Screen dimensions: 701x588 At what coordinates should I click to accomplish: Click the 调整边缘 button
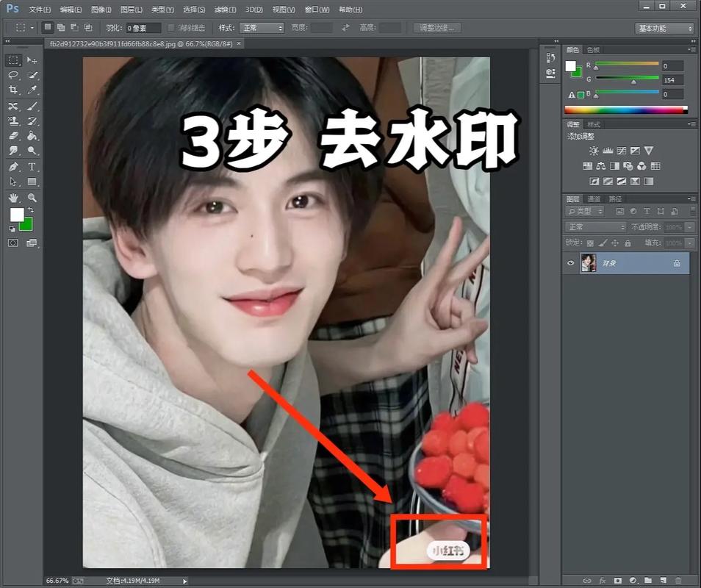click(x=437, y=28)
